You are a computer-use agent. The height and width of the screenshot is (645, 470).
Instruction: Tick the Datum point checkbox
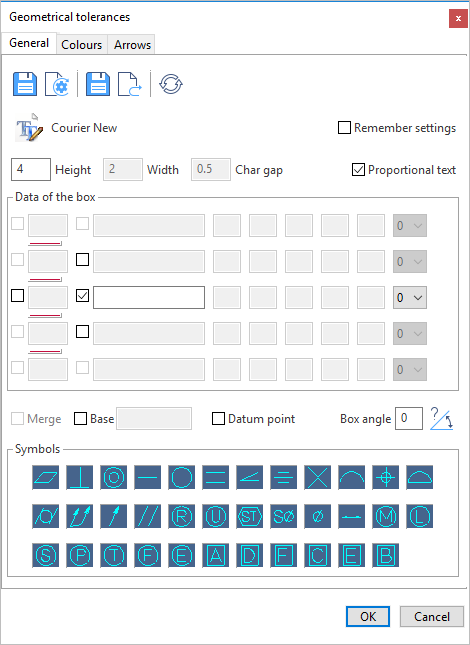218,419
